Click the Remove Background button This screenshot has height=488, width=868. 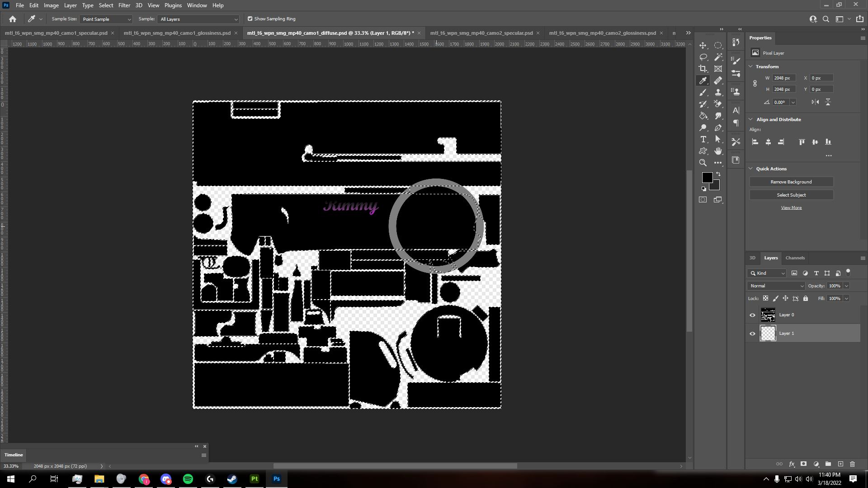pos(791,182)
